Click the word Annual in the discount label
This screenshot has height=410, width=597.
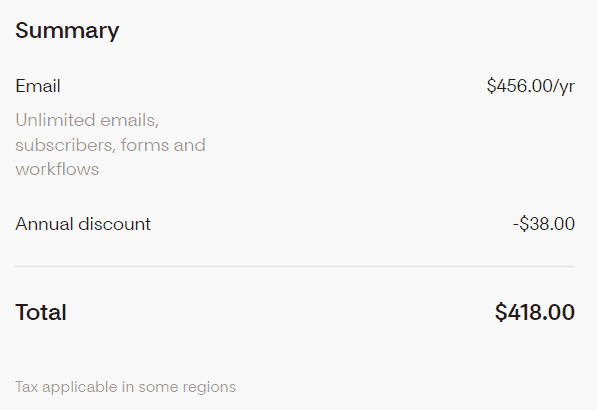(44, 224)
